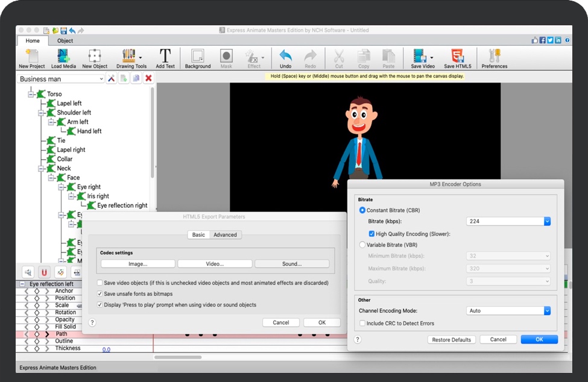Click the timeline horizontal scrollbar

point(177,357)
